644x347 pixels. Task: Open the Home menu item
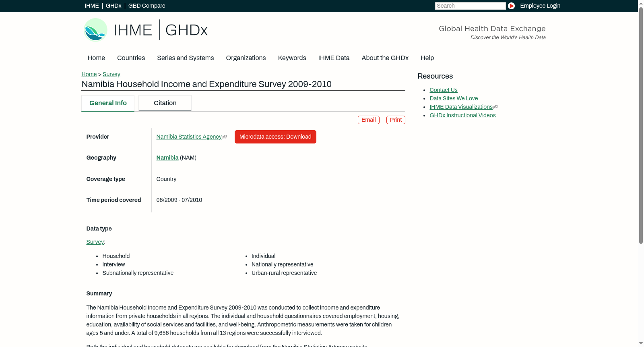tap(96, 58)
